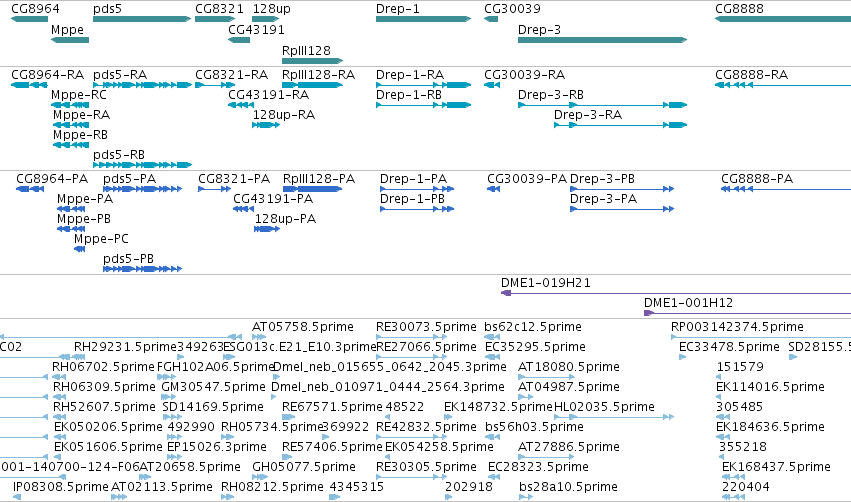Select the CG8321-RA transcript label
Screen dimensions: 851x502
tap(232, 74)
